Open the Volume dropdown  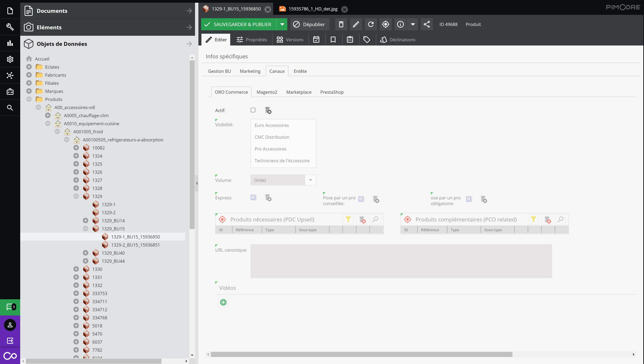[x=310, y=180]
